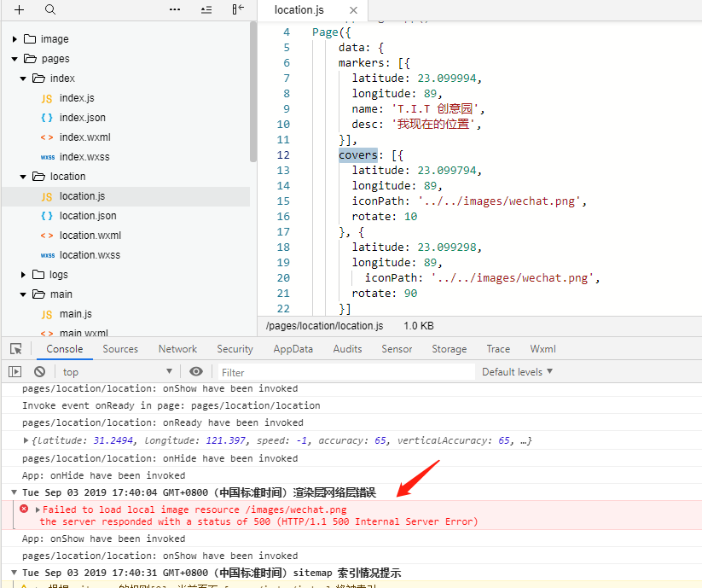Open the top context selector dropdown
This screenshot has width=702, height=588.
[117, 372]
